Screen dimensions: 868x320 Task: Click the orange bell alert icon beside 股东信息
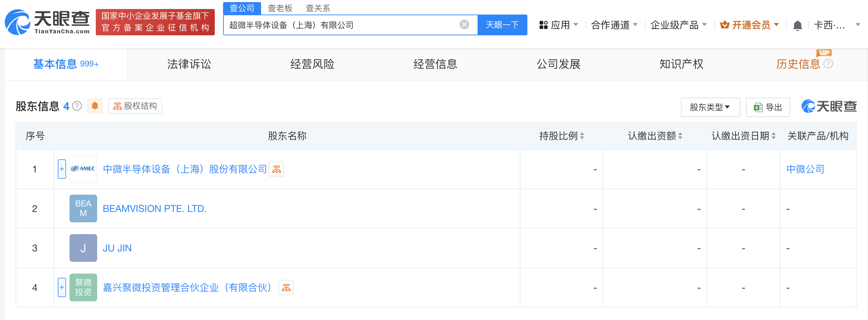pyautogui.click(x=95, y=106)
